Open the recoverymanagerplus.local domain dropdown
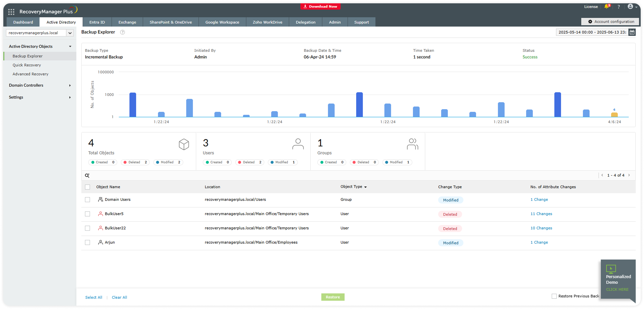 click(70, 33)
